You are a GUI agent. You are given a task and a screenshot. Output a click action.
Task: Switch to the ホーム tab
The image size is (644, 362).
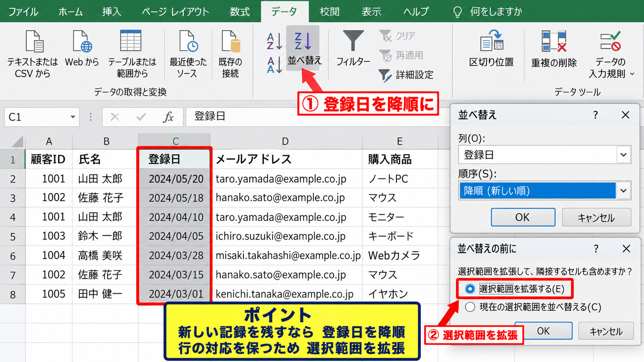[70, 12]
